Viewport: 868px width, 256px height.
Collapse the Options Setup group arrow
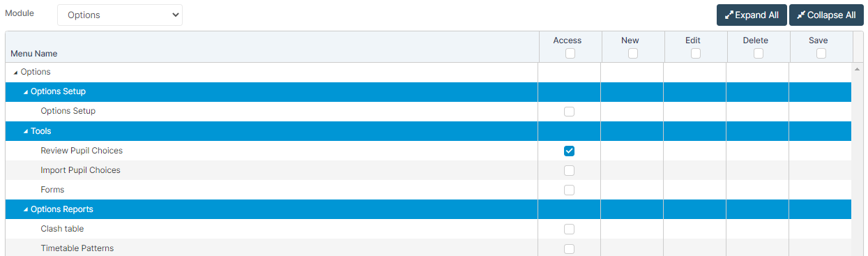pyautogui.click(x=26, y=91)
